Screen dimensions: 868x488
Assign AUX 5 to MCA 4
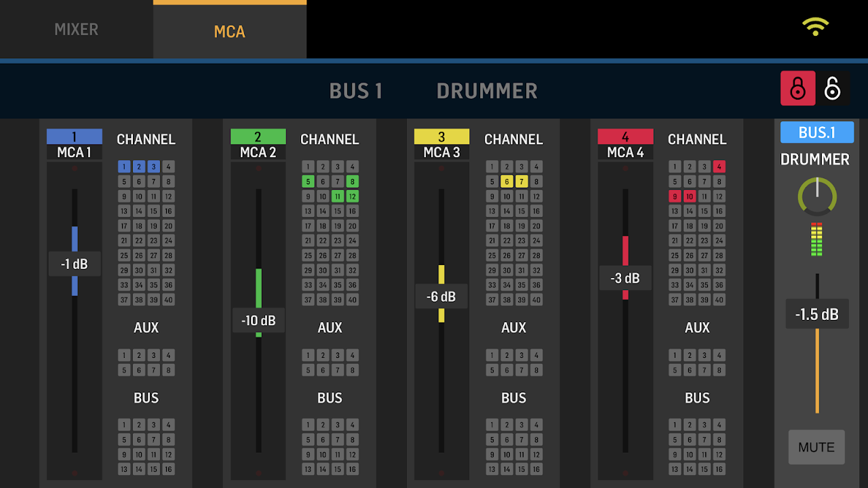point(675,370)
